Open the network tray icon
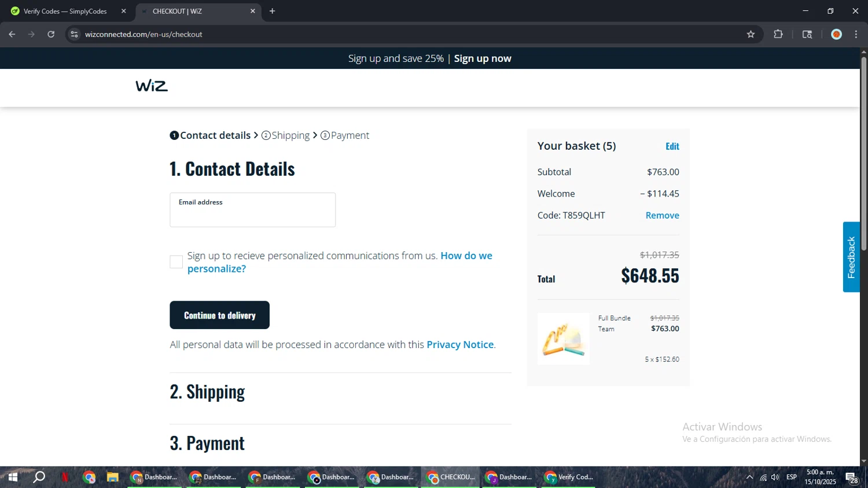The width and height of the screenshot is (868, 488). click(763, 477)
